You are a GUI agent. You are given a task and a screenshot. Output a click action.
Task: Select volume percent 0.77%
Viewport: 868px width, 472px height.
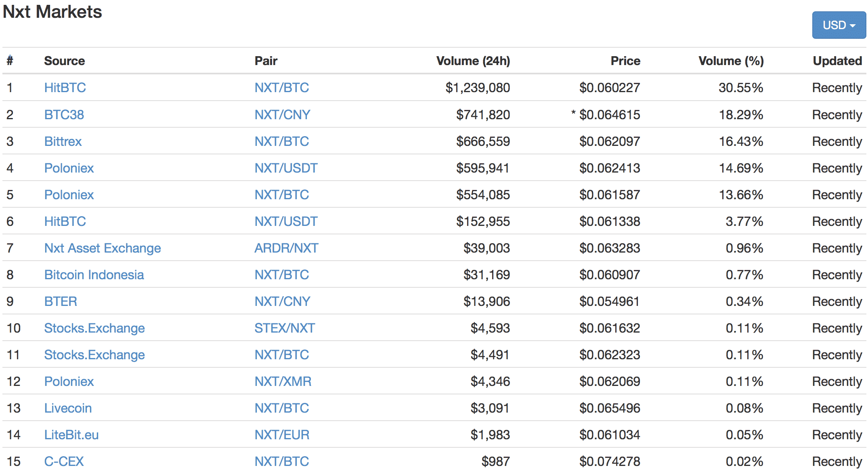(x=744, y=275)
